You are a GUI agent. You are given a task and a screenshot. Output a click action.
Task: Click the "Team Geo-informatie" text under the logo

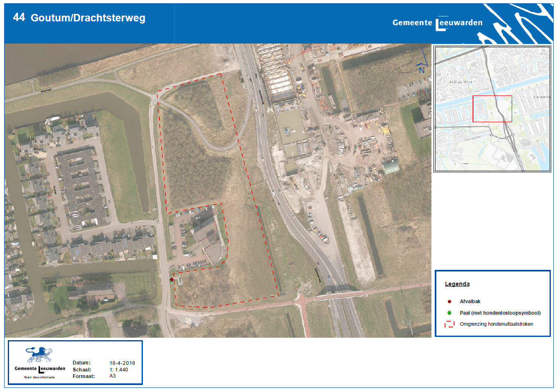click(39, 377)
